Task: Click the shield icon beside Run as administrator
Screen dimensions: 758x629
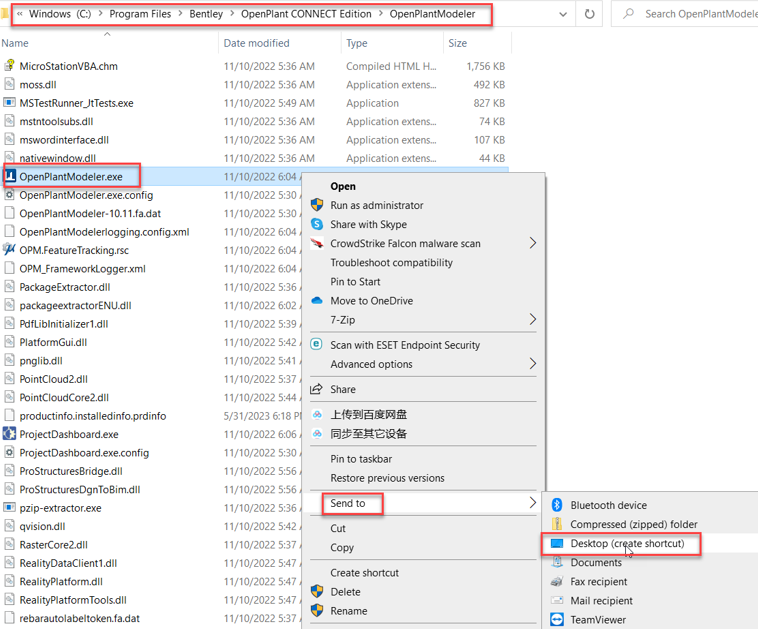Action: pyautogui.click(x=317, y=205)
